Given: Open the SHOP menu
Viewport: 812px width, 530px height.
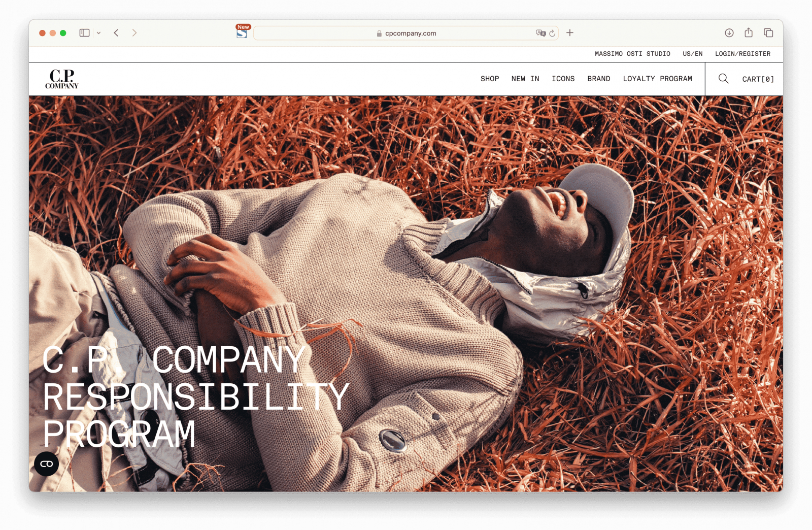Looking at the screenshot, I should pyautogui.click(x=490, y=79).
